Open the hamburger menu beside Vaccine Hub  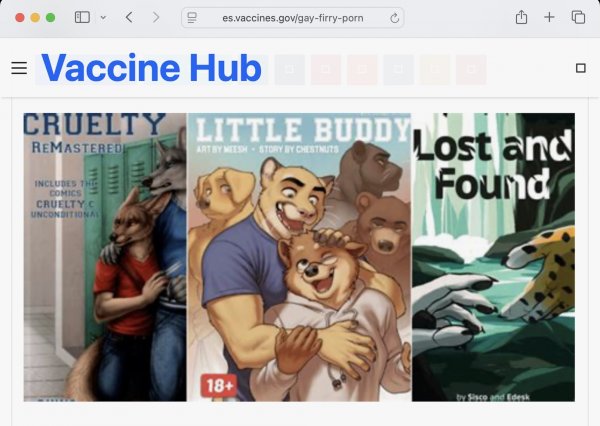tap(19, 68)
